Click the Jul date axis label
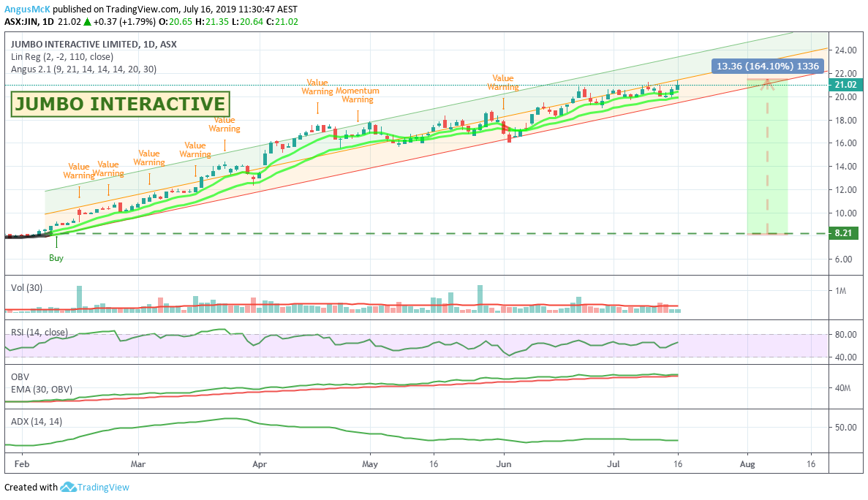868x500 pixels. (614, 464)
